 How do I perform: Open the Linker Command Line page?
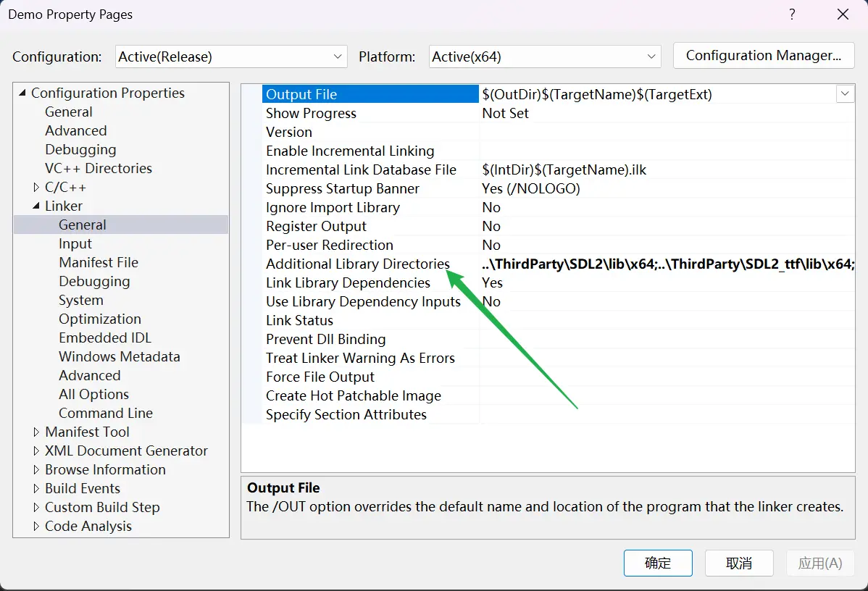[106, 413]
